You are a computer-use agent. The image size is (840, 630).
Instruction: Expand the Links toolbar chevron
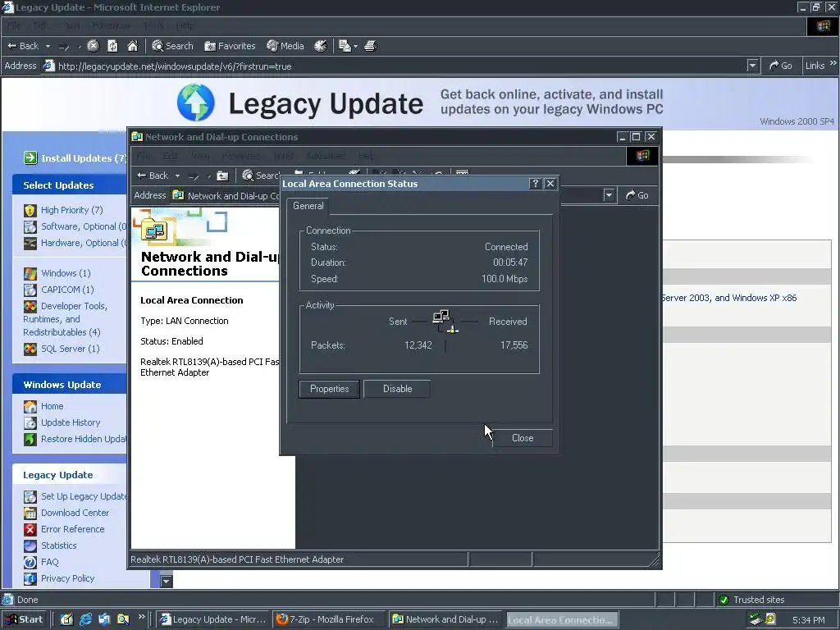833,63
